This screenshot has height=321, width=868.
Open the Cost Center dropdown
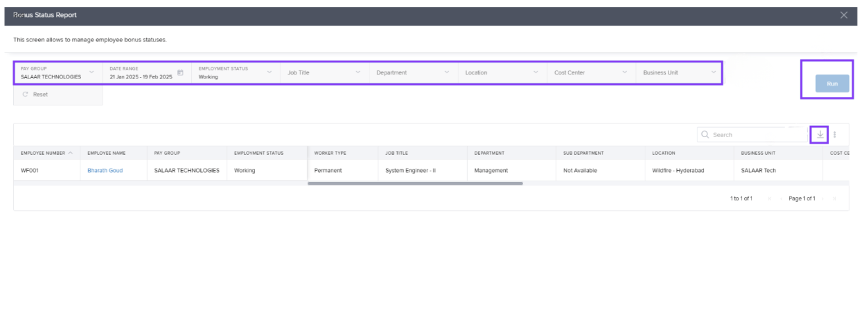tap(624, 72)
